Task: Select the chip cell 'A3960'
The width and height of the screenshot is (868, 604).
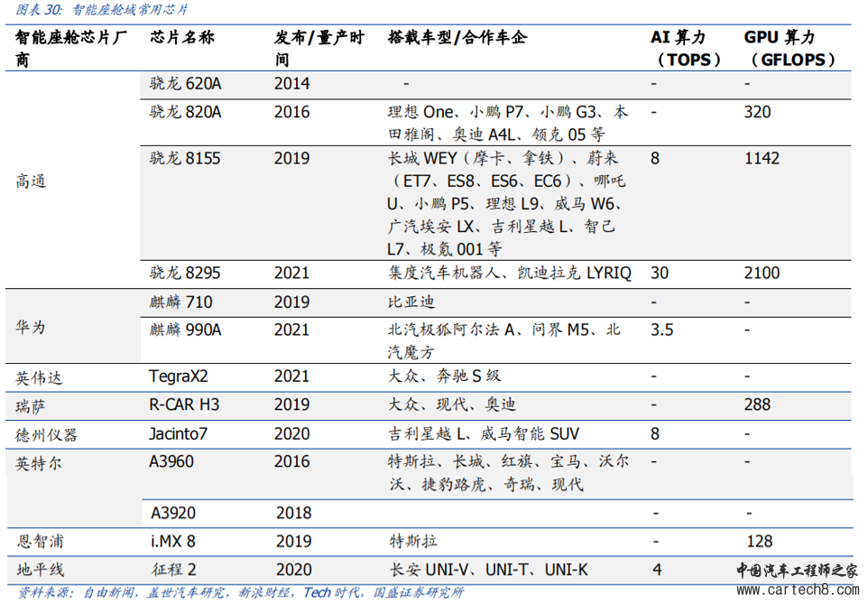Action: 171,461
